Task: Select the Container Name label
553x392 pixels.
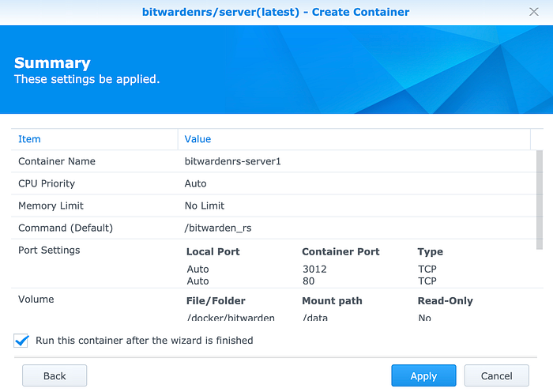Action: coord(57,161)
